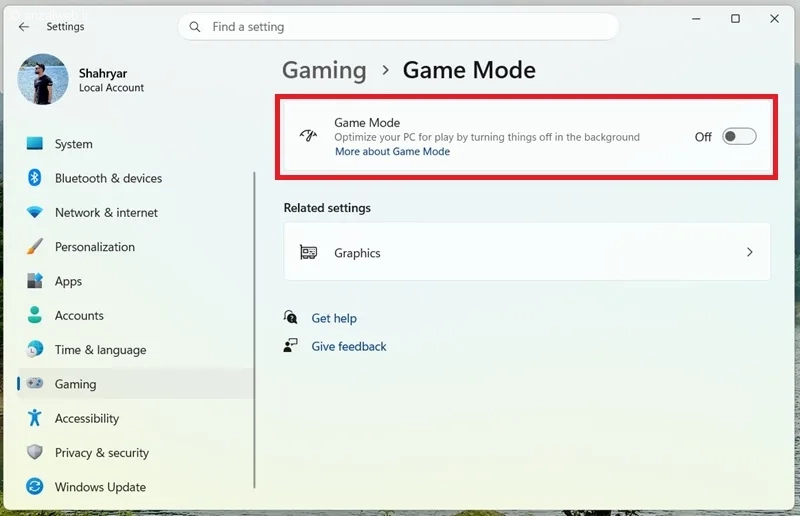Go to Privacy & security
The height and width of the screenshot is (516, 800).
tap(135, 452)
